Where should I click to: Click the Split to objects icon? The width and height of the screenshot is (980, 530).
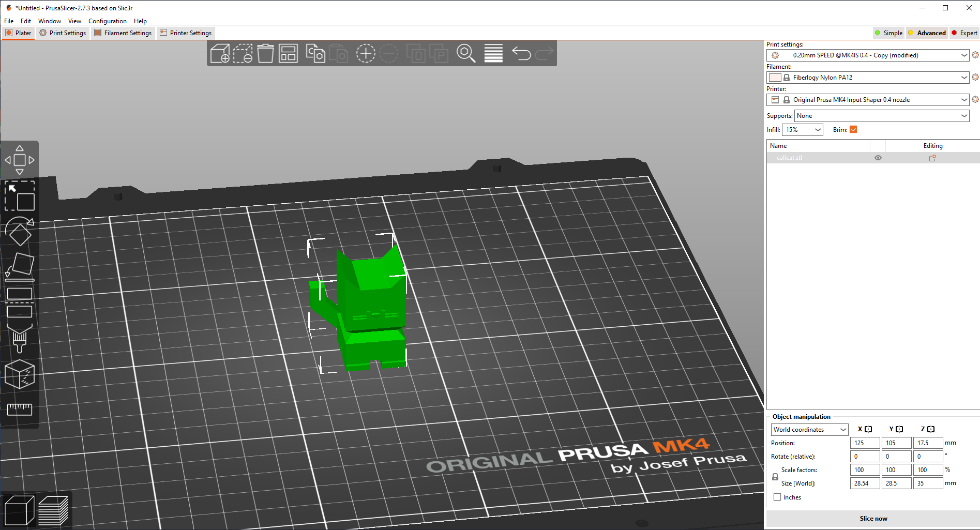(416, 53)
